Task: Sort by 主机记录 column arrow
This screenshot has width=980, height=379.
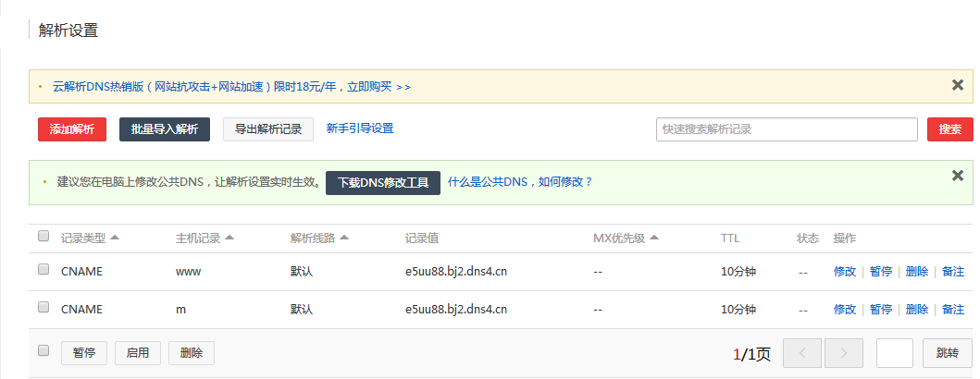Action: point(229,238)
